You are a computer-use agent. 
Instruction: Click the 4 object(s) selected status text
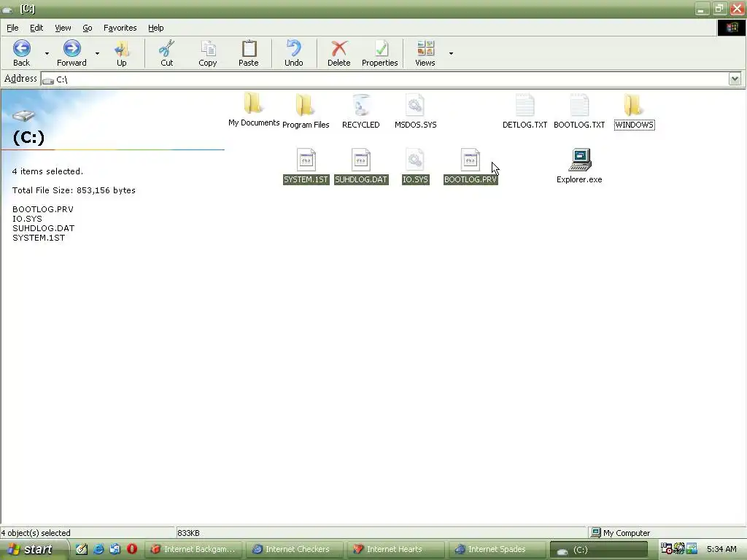(x=36, y=533)
